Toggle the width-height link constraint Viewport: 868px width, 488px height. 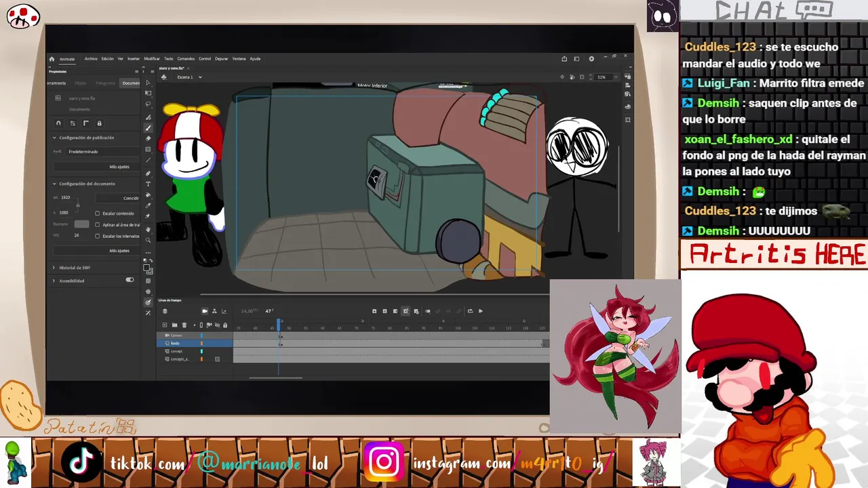(x=77, y=205)
